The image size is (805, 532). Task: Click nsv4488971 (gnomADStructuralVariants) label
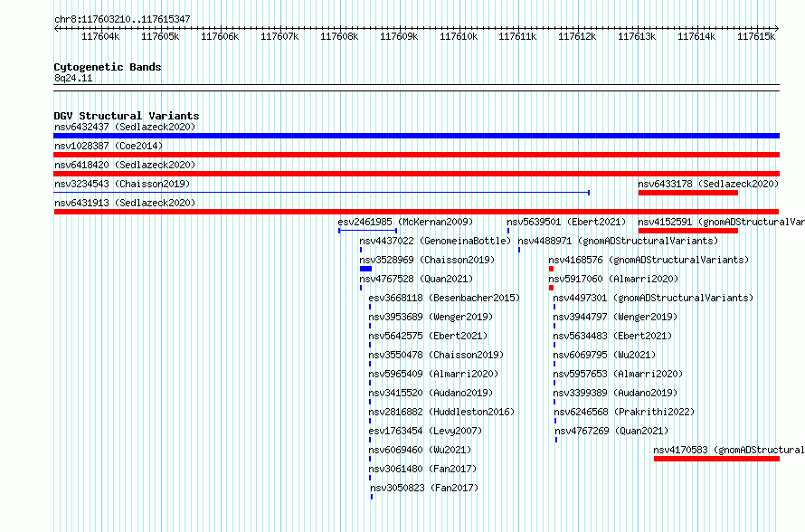pyautogui.click(x=618, y=241)
